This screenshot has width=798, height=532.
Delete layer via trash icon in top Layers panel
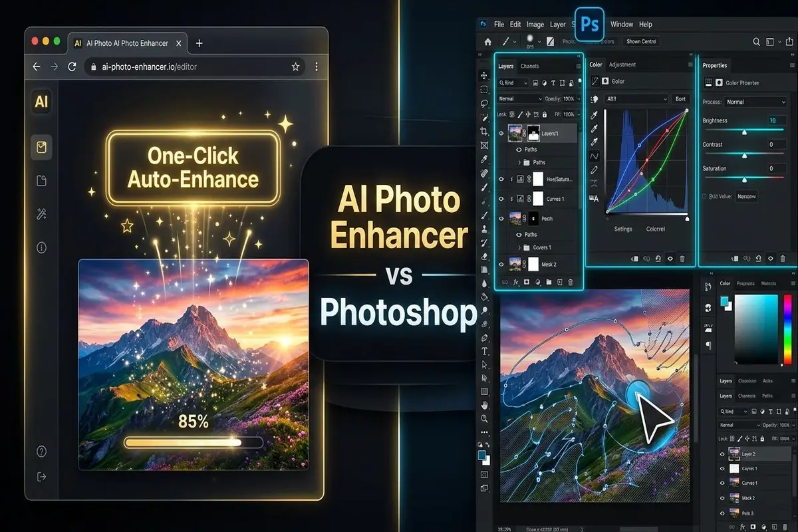571,283
